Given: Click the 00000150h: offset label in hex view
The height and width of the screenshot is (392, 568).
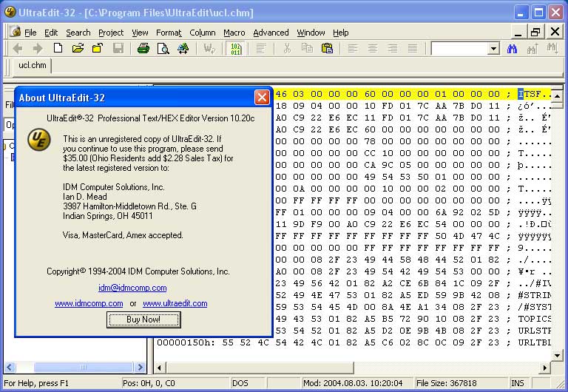Looking at the screenshot, I should pyautogui.click(x=186, y=342).
